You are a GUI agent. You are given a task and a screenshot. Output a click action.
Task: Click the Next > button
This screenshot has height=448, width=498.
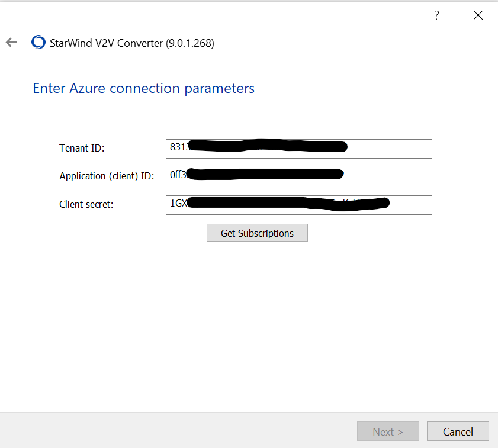(388, 431)
